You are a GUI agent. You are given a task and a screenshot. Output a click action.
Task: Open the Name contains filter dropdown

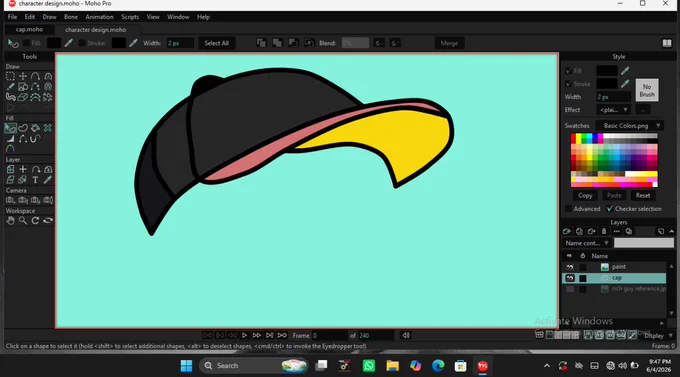587,243
